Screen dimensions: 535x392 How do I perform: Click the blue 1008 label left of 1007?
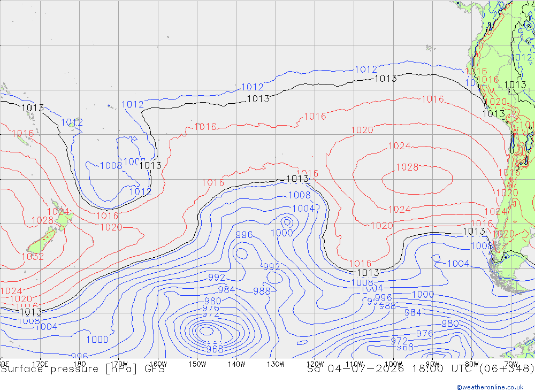click(x=111, y=166)
